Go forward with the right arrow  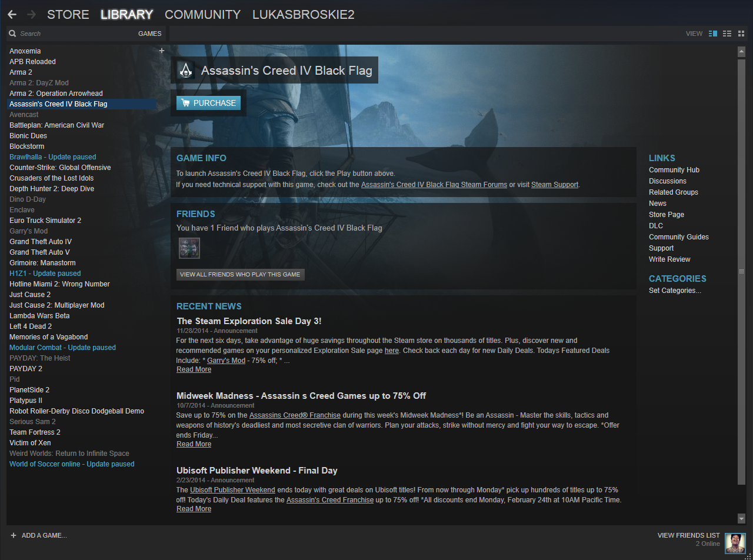[x=31, y=15]
